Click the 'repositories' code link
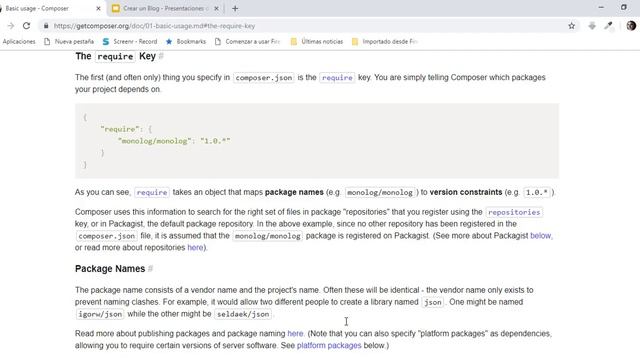 [x=514, y=212]
